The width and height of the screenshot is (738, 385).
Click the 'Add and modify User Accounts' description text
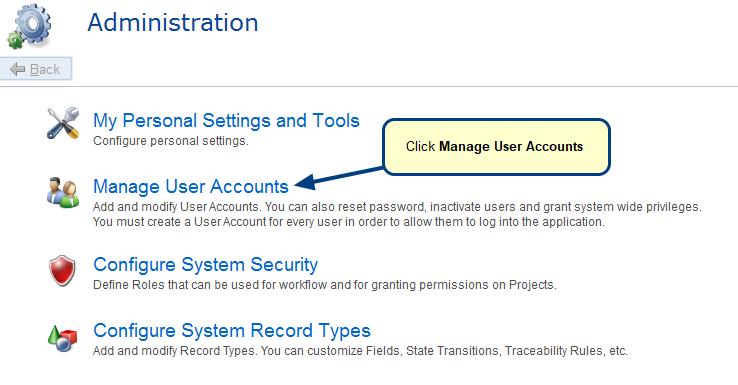click(397, 207)
